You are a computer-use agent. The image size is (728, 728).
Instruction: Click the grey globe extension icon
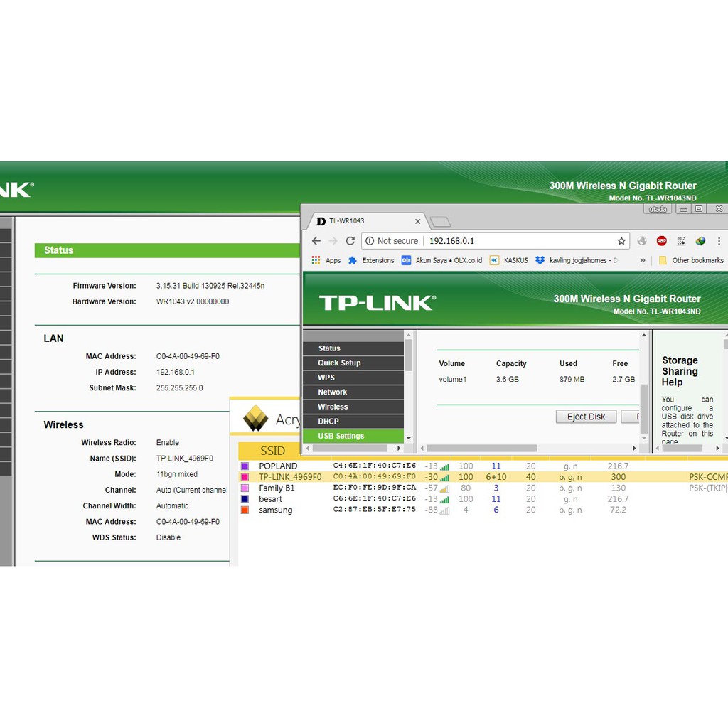pos(642,240)
